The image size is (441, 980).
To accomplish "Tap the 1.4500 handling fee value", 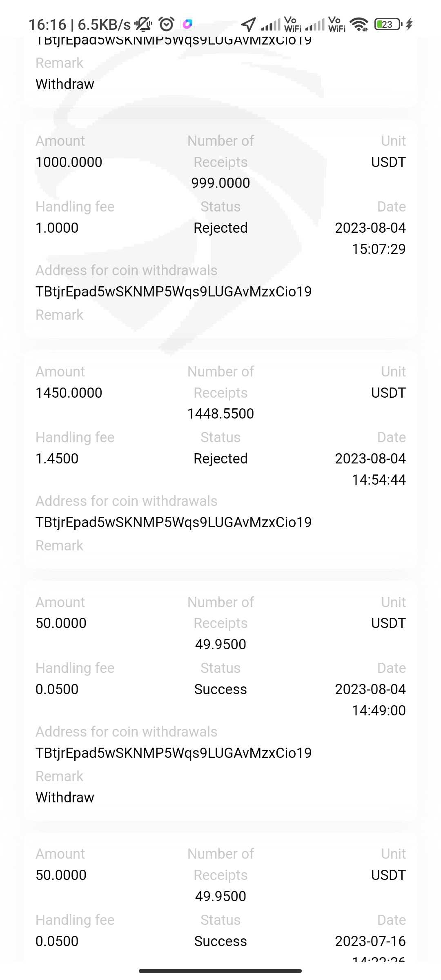I will pyautogui.click(x=57, y=459).
